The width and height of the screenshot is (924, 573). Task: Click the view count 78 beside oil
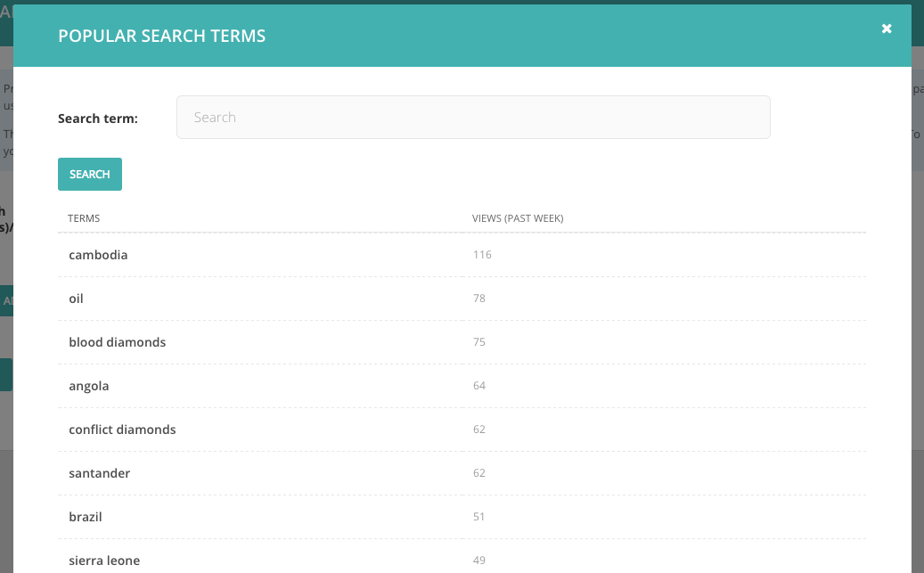click(x=479, y=298)
